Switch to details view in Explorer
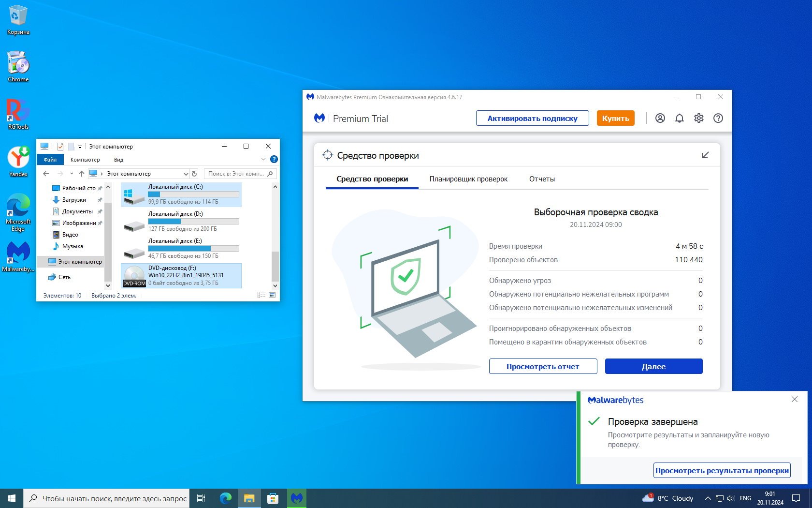Image resolution: width=812 pixels, height=508 pixels. coord(261,295)
